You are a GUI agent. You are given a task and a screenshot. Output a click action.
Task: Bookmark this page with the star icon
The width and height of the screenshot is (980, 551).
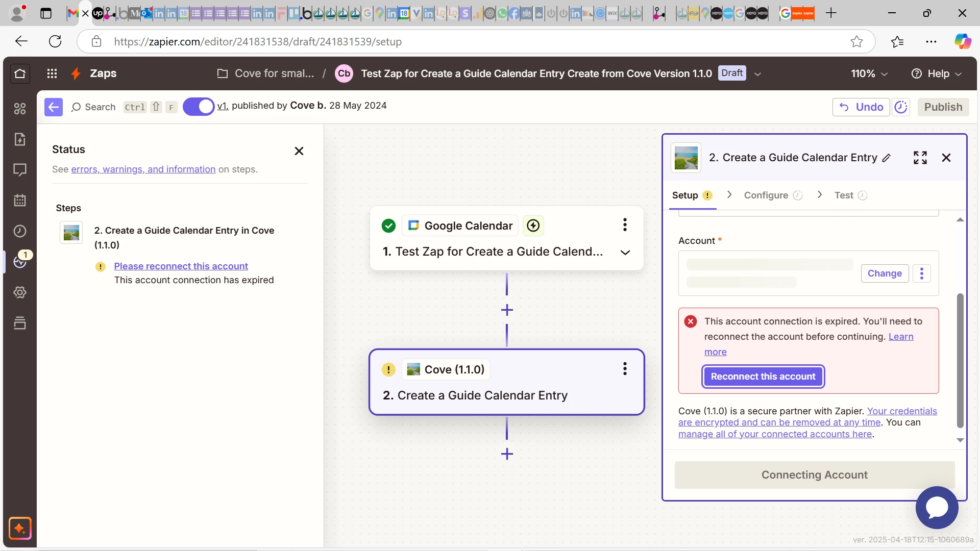[856, 41]
